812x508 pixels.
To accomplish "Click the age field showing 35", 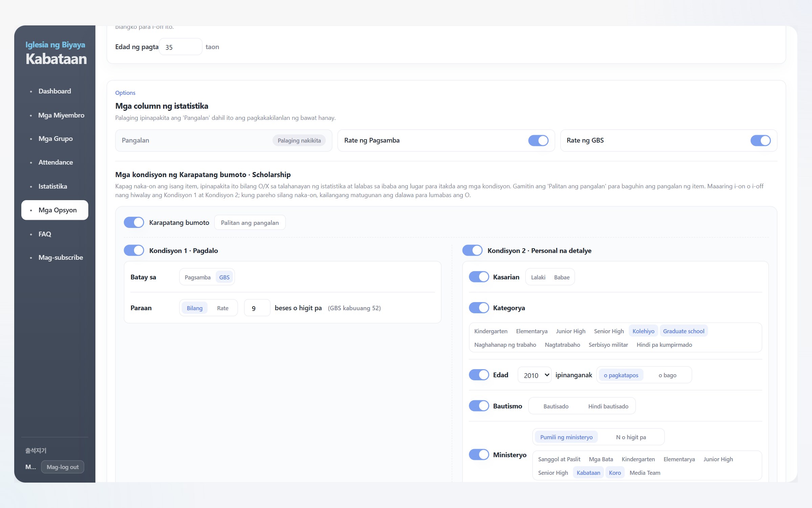I will (181, 47).
